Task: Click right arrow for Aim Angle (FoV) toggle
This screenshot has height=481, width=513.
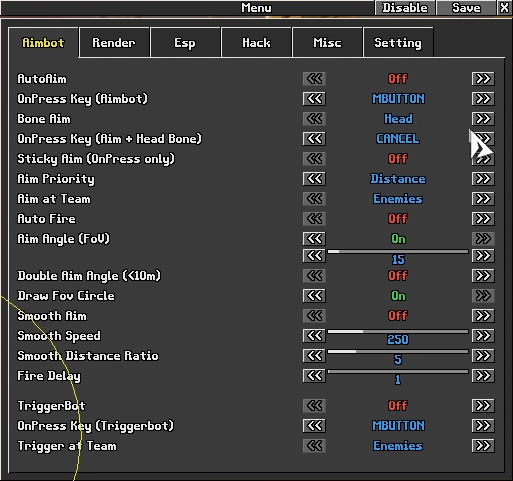Action: [483, 239]
